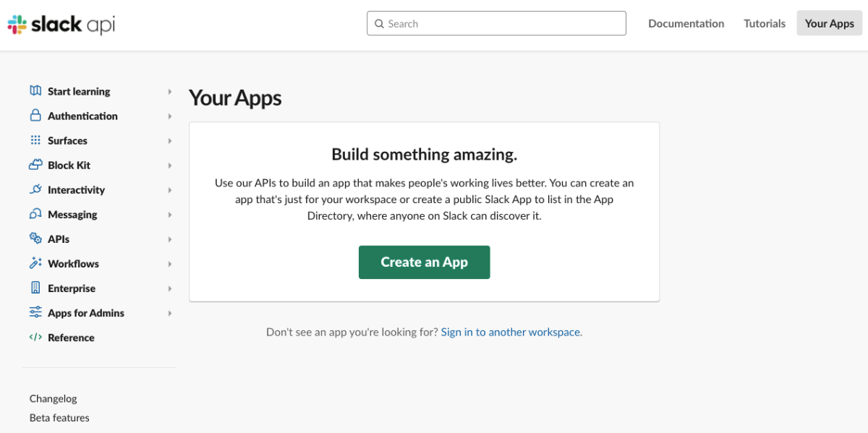
Task: Expand the Surfaces section arrow
Action: tap(170, 141)
